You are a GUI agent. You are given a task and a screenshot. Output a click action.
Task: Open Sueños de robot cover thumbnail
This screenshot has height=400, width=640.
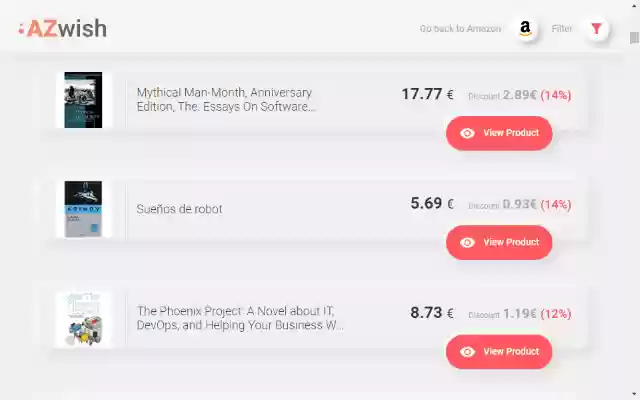pyautogui.click(x=83, y=208)
